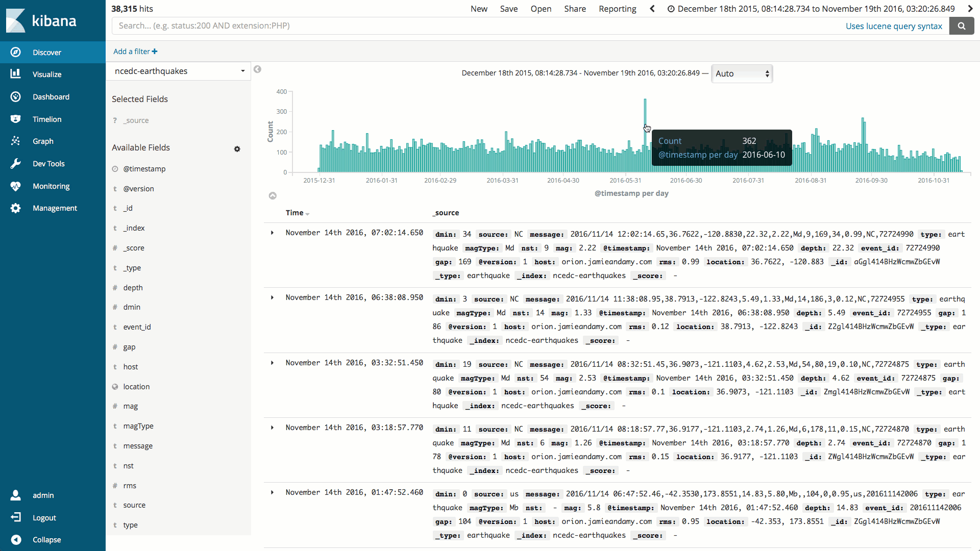980x551 pixels.
Task: Click the Reporting menu item
Action: [617, 9]
